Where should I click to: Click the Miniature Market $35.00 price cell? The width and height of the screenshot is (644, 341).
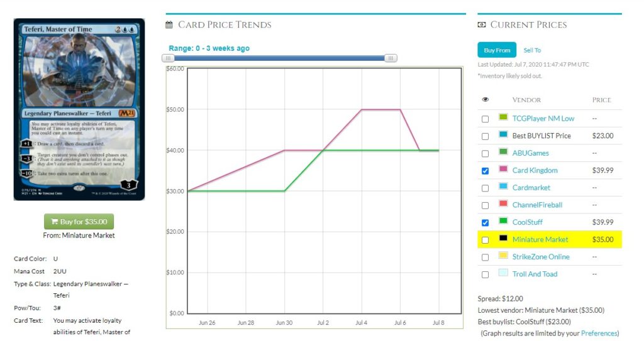pos(602,239)
